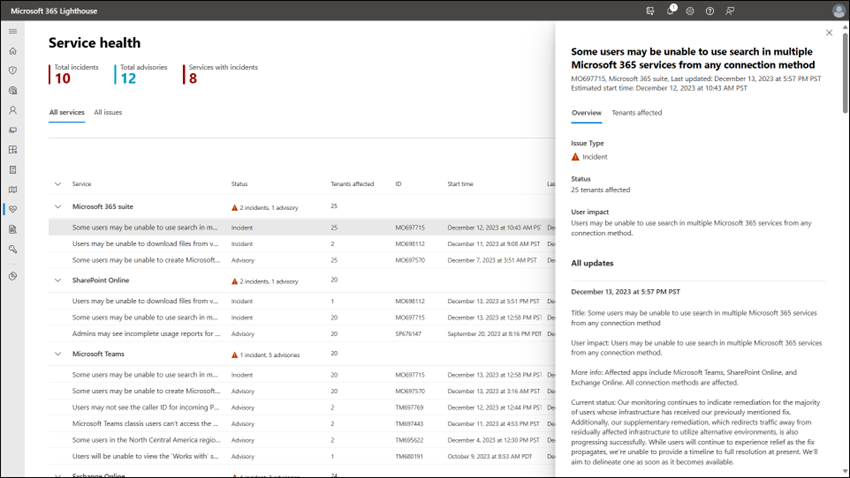Viewport: 850px width, 478px height.
Task: Open the shield icon in sidebar
Action: [13, 70]
